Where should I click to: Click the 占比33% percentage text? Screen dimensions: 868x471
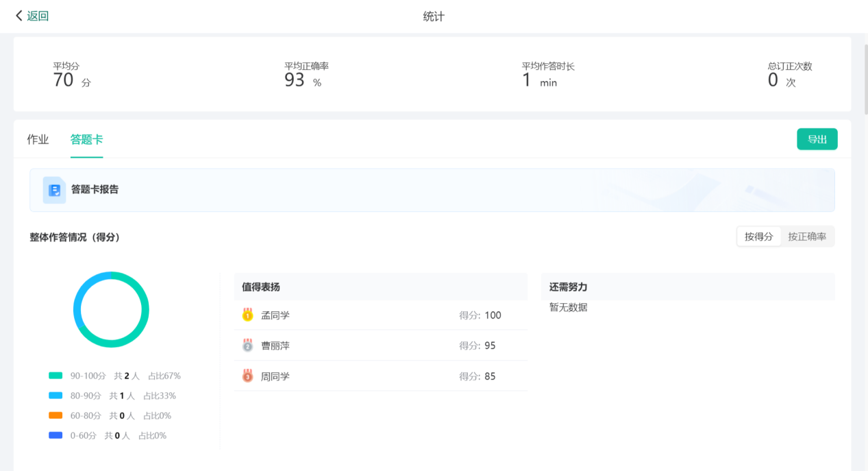(159, 396)
